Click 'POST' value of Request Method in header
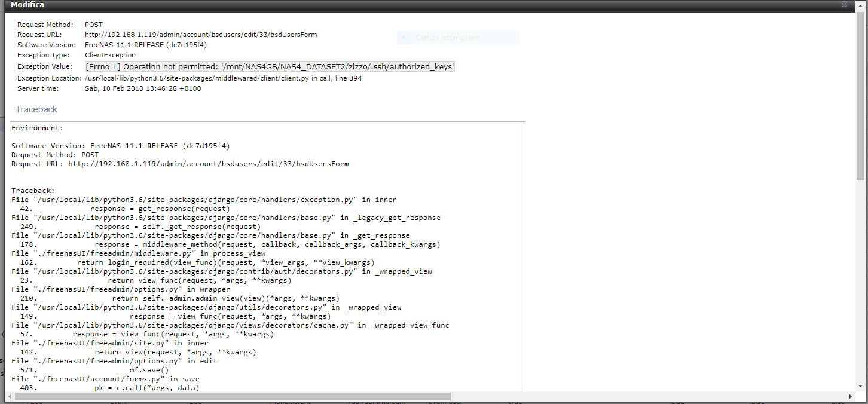This screenshot has height=404, width=868. point(94,25)
